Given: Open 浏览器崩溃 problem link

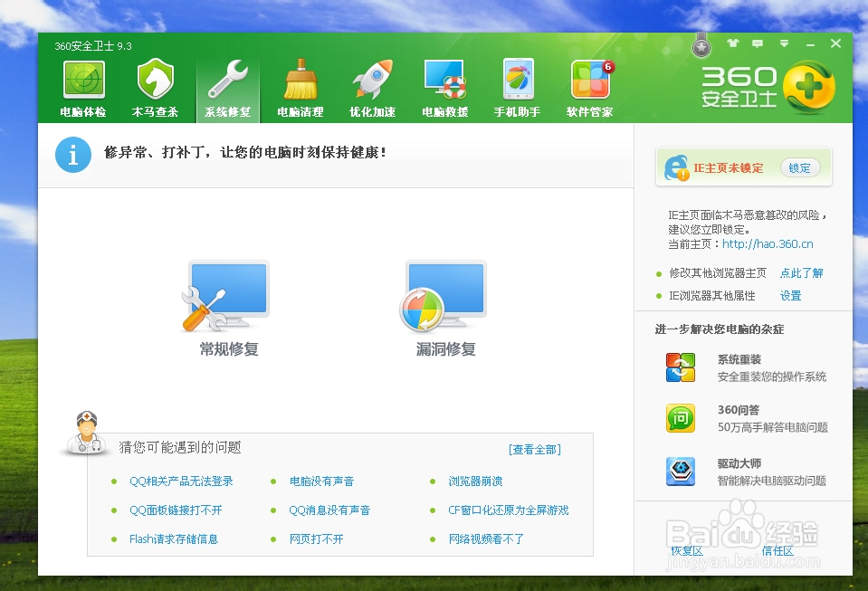Looking at the screenshot, I should click(x=475, y=481).
